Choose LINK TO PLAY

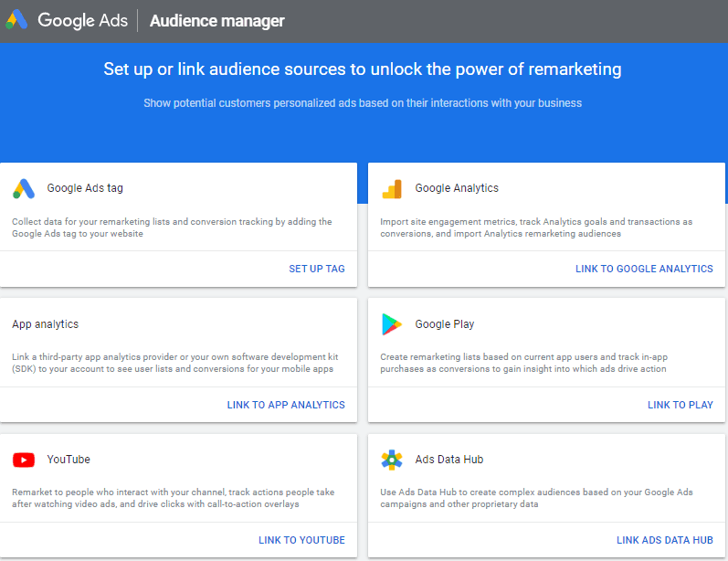click(x=681, y=405)
